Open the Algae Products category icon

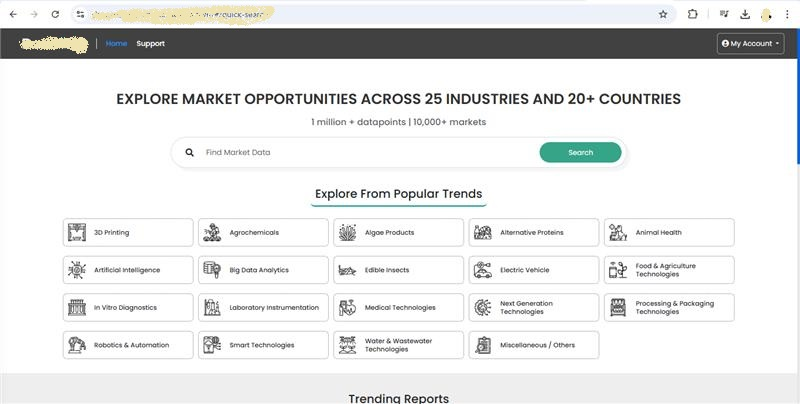pos(346,232)
